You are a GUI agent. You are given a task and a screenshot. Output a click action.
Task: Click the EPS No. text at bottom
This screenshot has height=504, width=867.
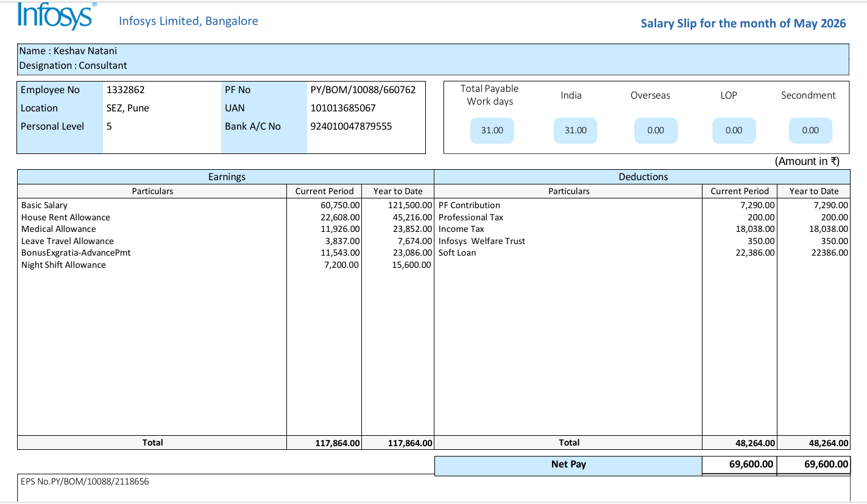tap(85, 481)
